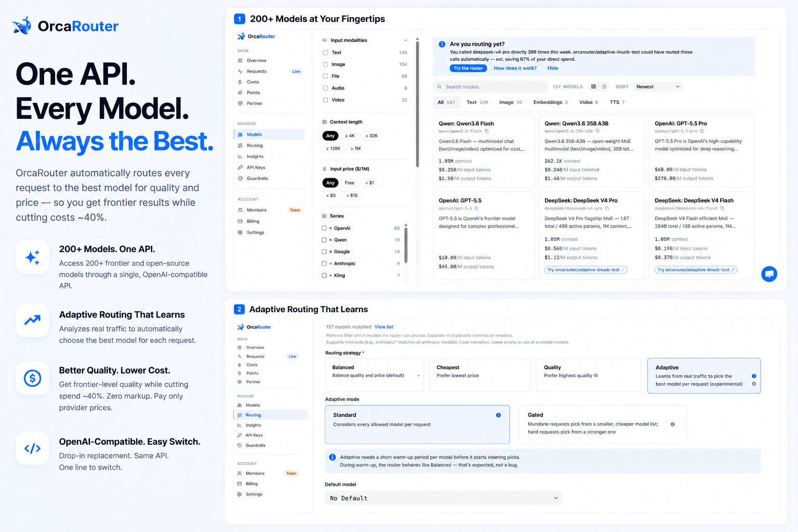
Task: Select the All 157 models tab
Action: coord(446,102)
